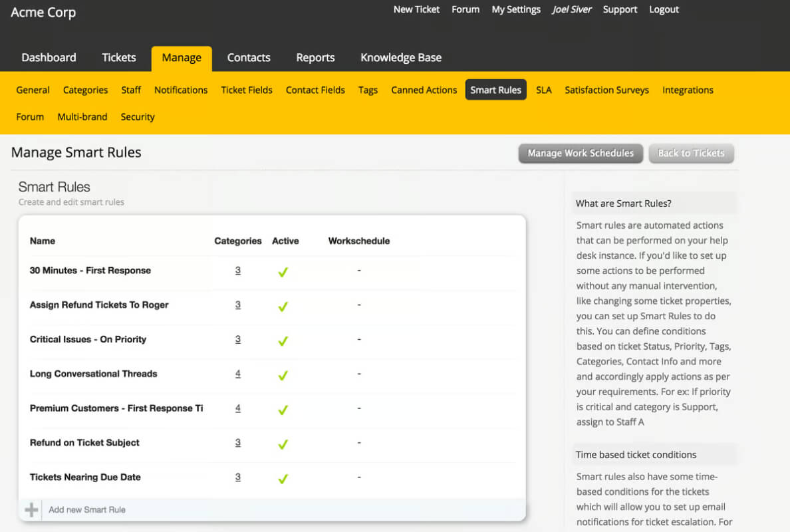Image resolution: width=790 pixels, height=532 pixels.
Task: Click the What are Smart Rules? heading
Action: coord(623,203)
